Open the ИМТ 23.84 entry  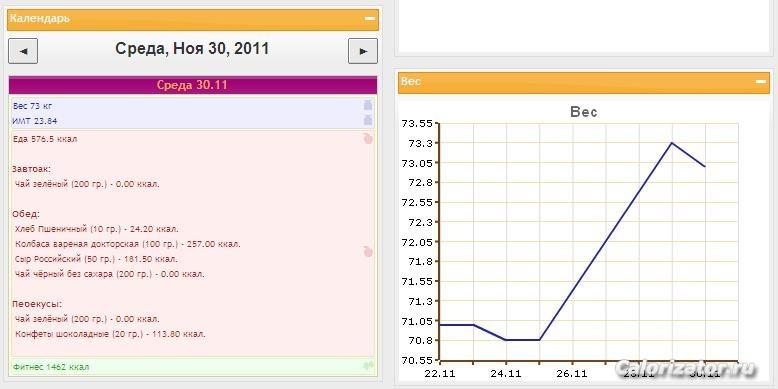pos(35,121)
